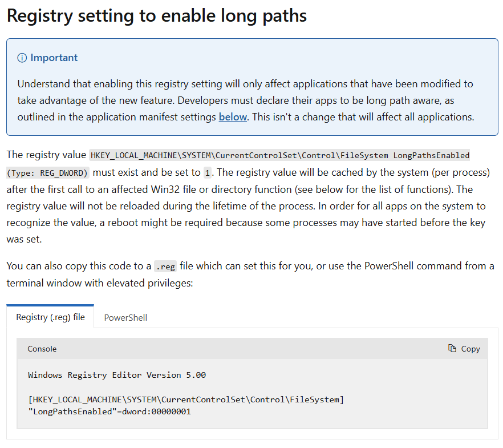503x448 pixels.
Task: Click the Copy button label
Action: point(472,349)
